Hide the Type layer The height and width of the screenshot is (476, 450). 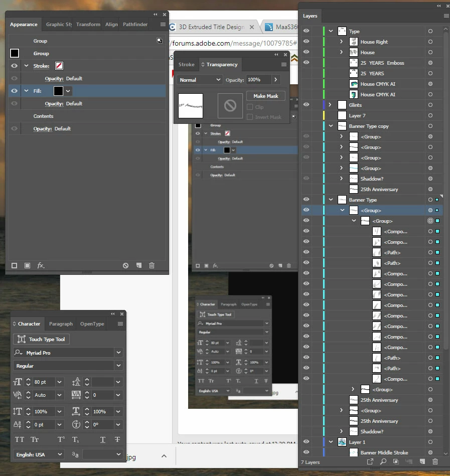coord(307,31)
